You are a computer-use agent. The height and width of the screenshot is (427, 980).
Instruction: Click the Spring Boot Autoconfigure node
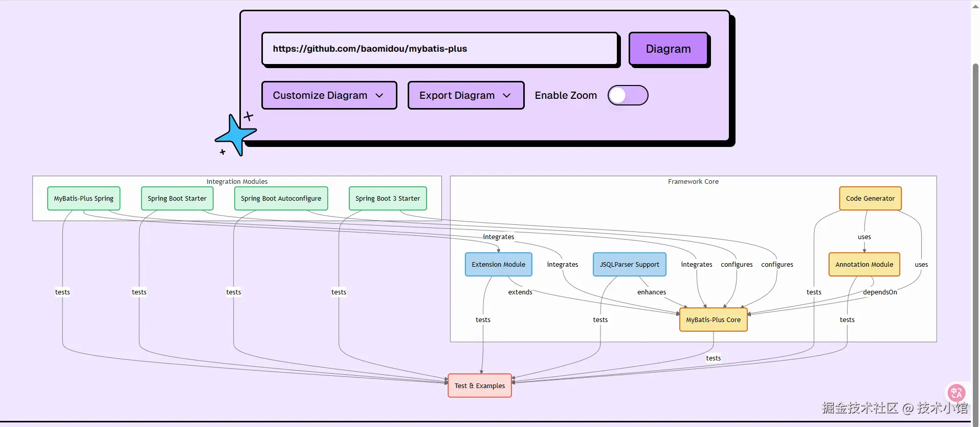coord(281,199)
